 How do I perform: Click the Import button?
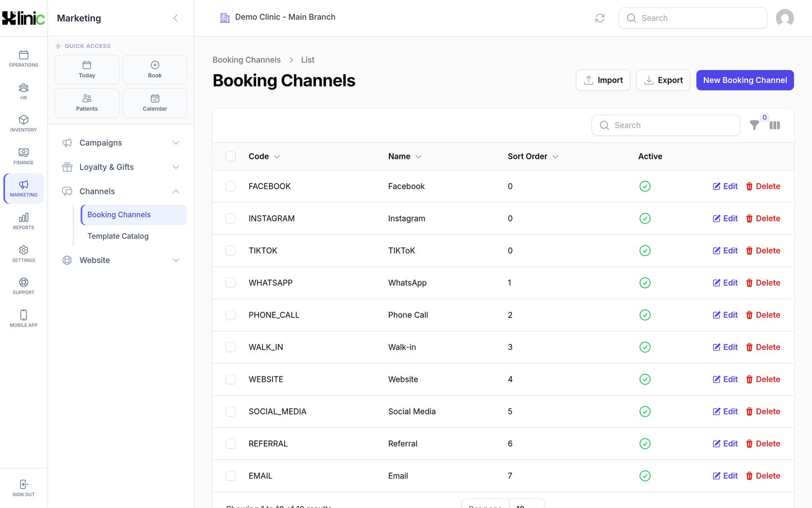603,80
